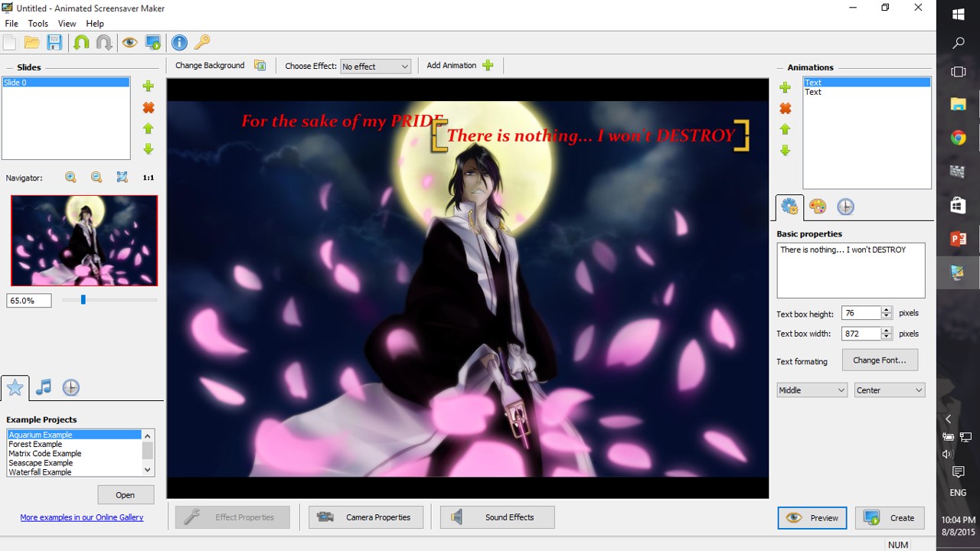The height and width of the screenshot is (551, 980).
Task: Select Forest Example in the Example Projects list
Action: [35, 445]
